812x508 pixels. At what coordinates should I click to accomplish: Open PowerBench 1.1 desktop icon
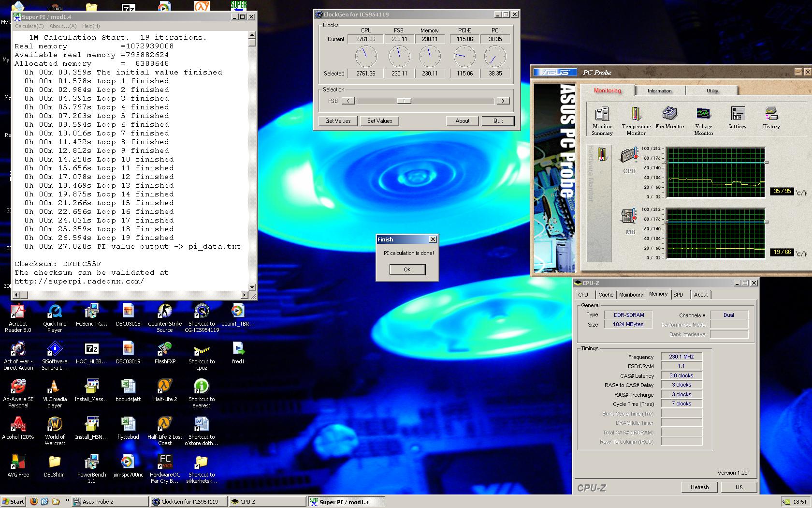pyautogui.click(x=91, y=469)
